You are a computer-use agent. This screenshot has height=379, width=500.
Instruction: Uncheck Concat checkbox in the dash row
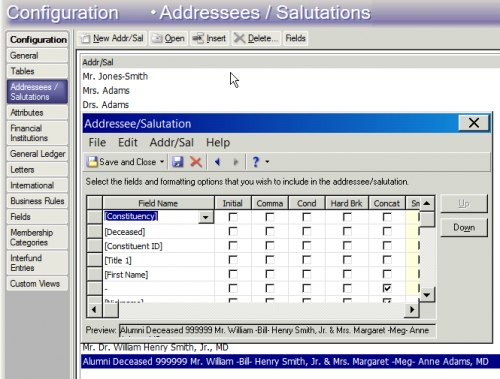387,288
